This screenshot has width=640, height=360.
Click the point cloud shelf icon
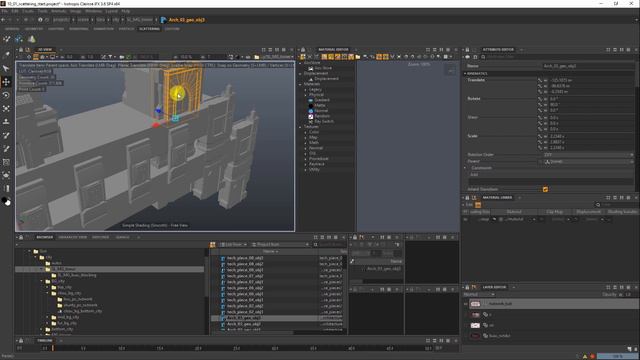click(x=19, y=39)
